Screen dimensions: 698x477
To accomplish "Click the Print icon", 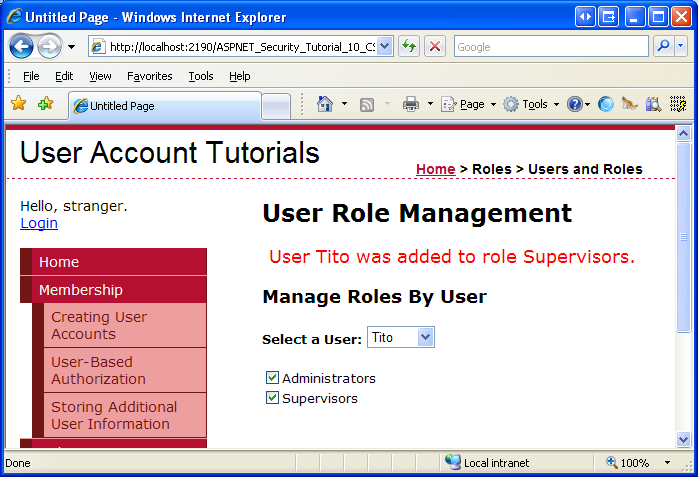I will [x=410, y=104].
